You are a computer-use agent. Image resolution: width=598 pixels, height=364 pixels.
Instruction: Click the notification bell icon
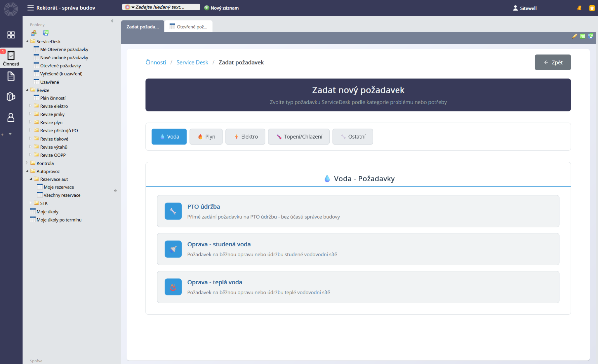(x=579, y=8)
